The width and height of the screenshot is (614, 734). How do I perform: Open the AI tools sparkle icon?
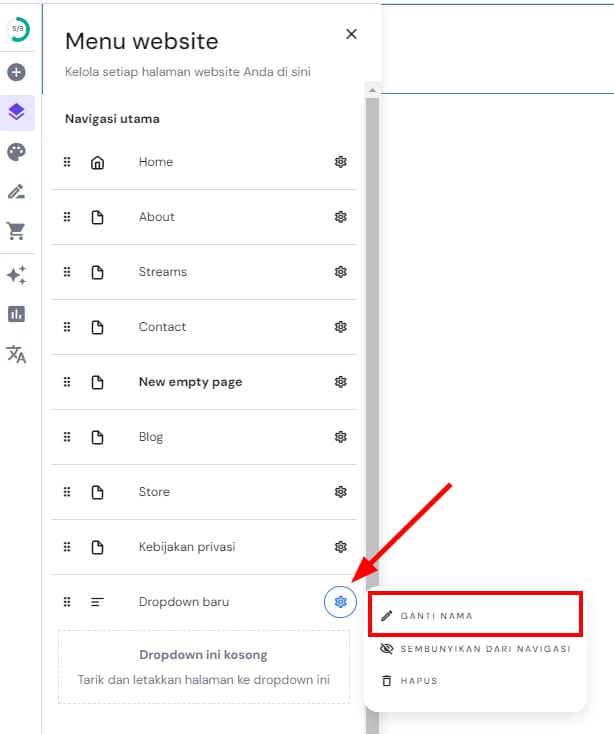coord(17,275)
